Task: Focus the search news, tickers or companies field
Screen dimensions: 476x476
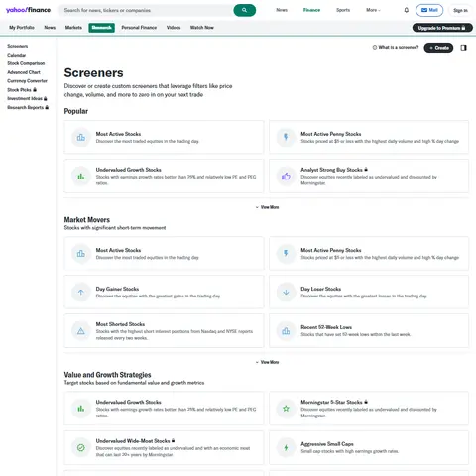Action: [146, 10]
